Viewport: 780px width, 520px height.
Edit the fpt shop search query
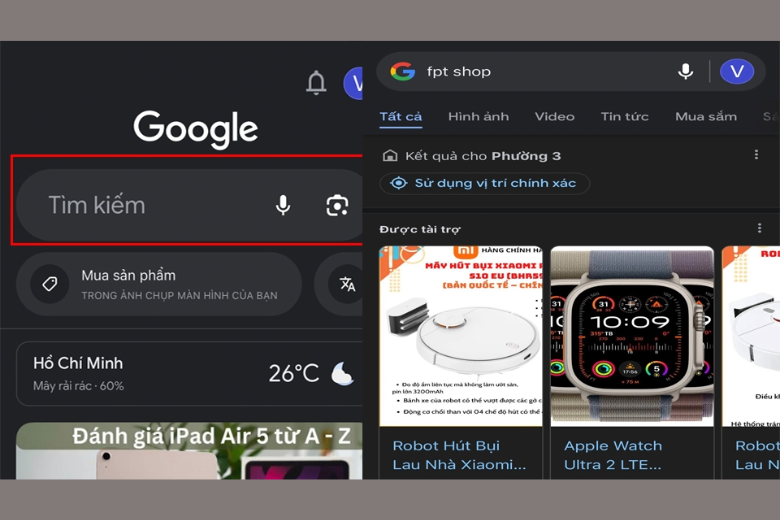pyautogui.click(x=459, y=72)
